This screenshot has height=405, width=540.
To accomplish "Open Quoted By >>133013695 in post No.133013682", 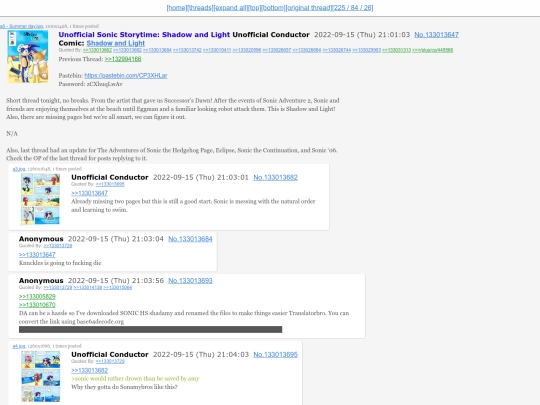I will click(110, 185).
